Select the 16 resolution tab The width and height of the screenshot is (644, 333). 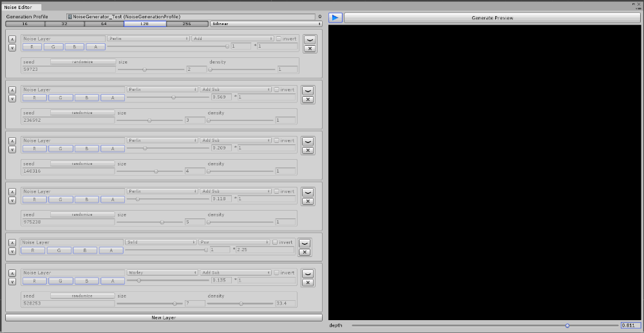coord(24,24)
